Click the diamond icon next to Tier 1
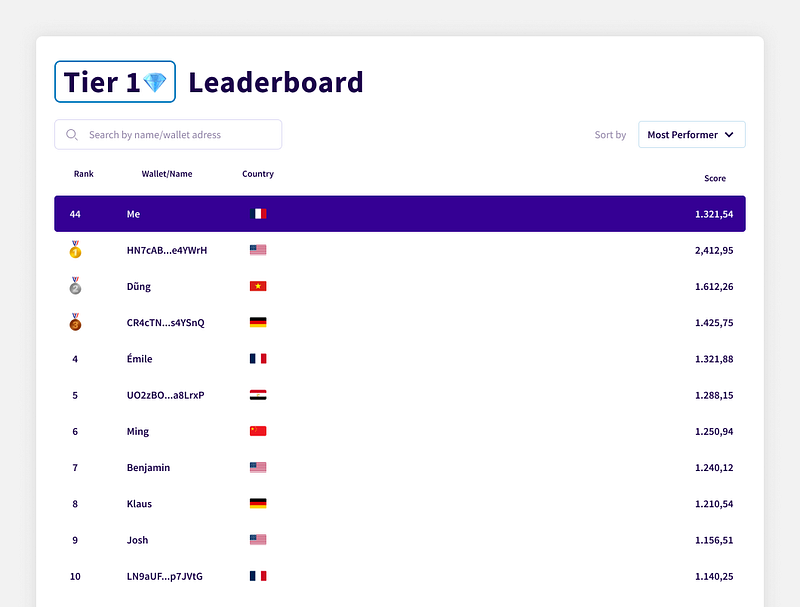Screen dimensions: 800x607 [155, 83]
